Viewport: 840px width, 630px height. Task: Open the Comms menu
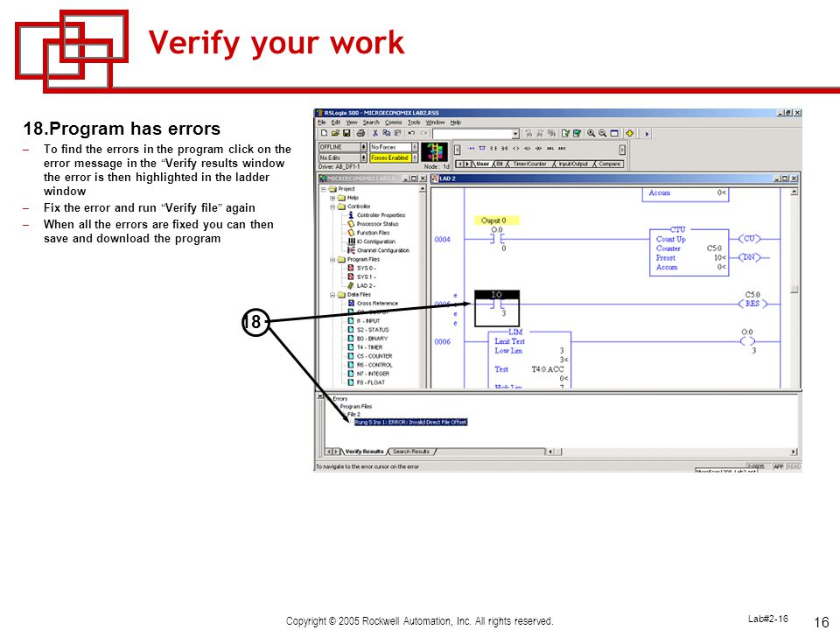tap(393, 122)
